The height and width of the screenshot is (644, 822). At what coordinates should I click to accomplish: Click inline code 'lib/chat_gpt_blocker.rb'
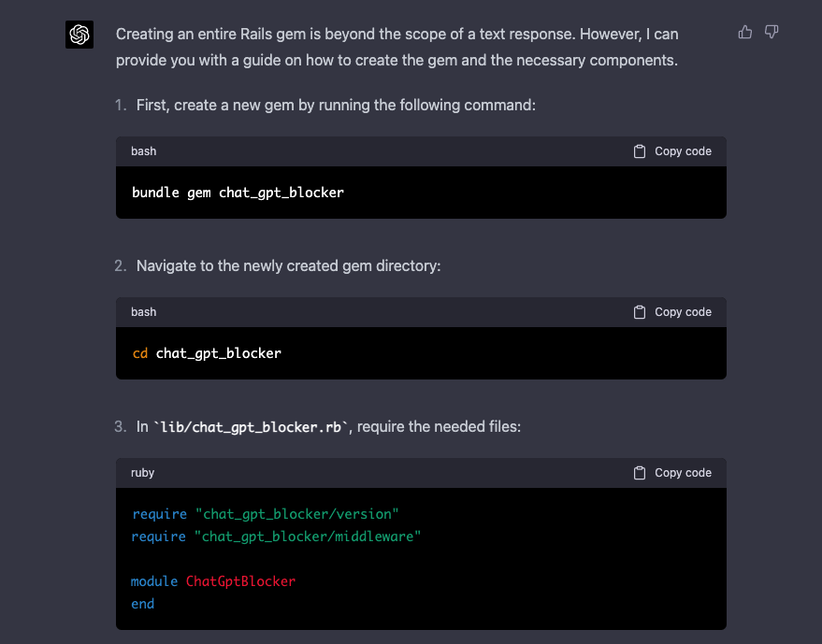(x=251, y=427)
